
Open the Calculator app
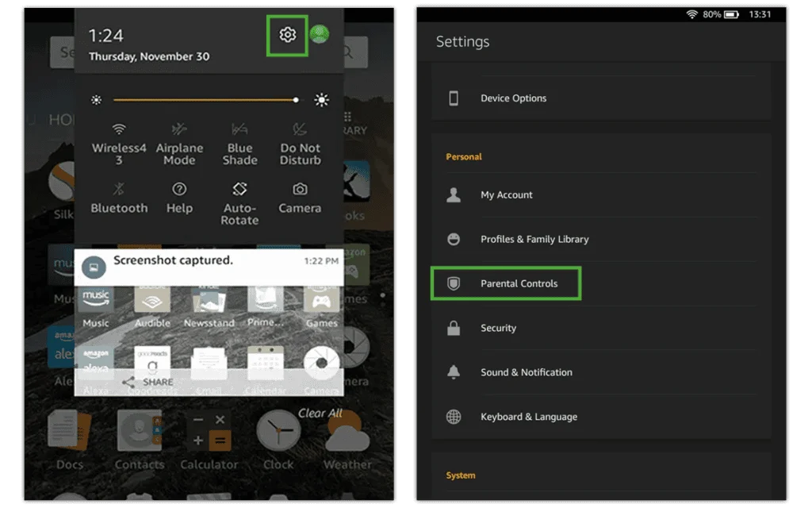click(x=209, y=440)
